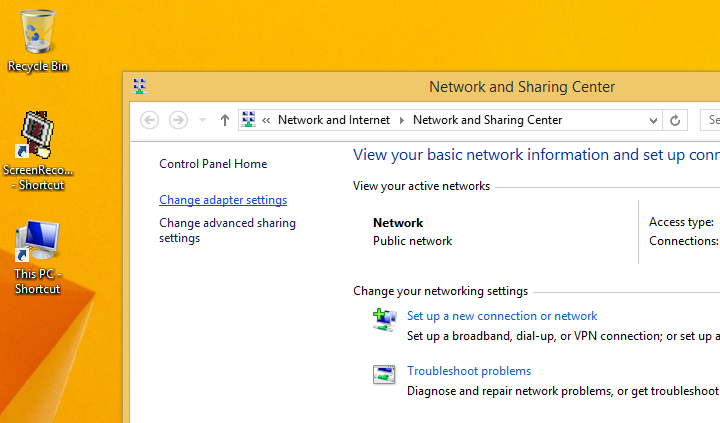Click the new connection setup icon
Image resolution: width=720 pixels, height=423 pixels.
(384, 320)
